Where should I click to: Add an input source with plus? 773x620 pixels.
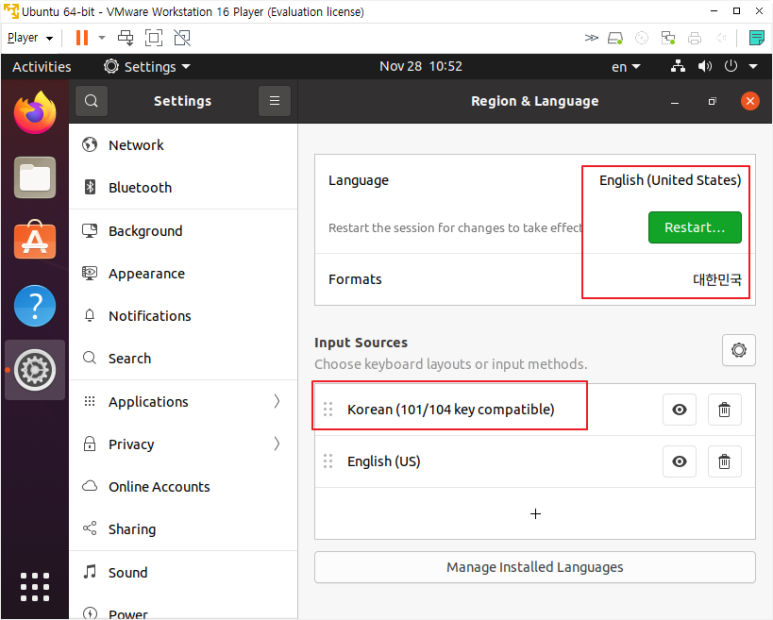coord(535,514)
